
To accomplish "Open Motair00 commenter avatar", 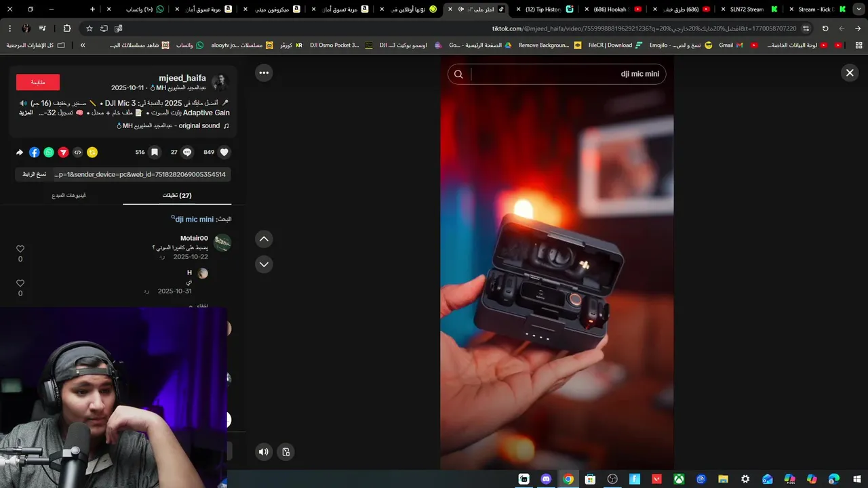I will [x=222, y=243].
